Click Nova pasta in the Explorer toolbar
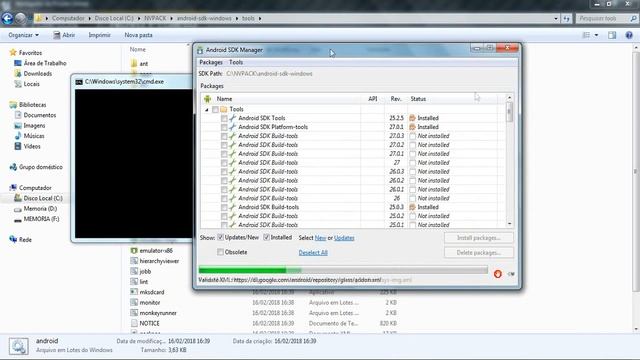This screenshot has width=640, height=360. tap(138, 35)
